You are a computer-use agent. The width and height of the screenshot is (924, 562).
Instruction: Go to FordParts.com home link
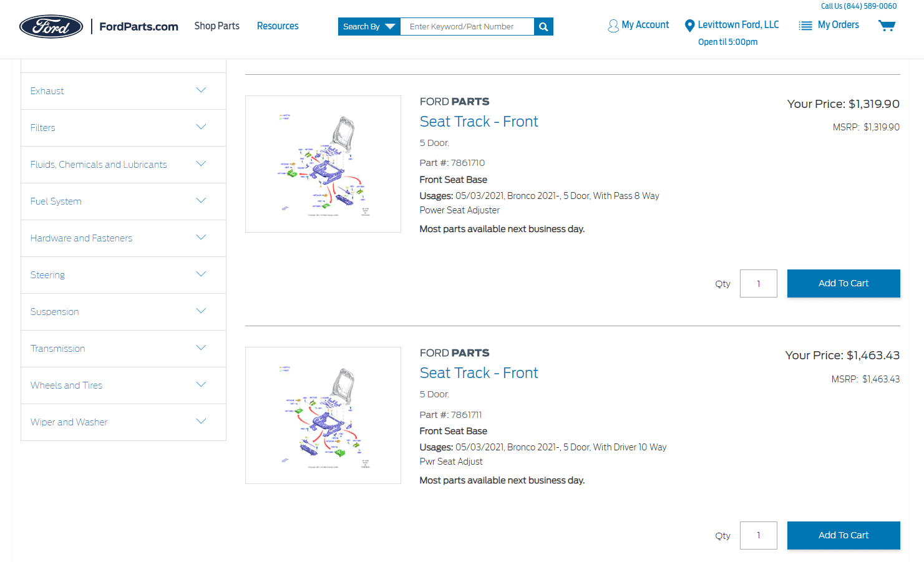click(x=139, y=26)
